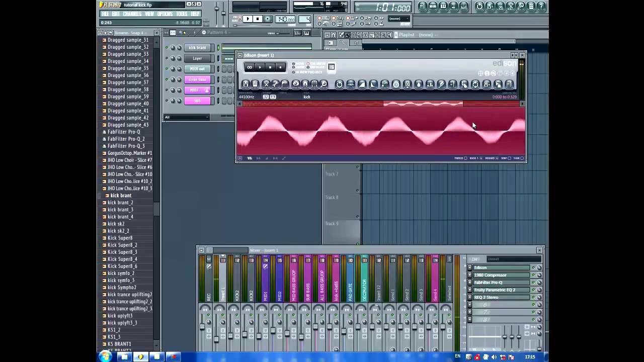
Task: Open the CHANNELS menu
Action: [132, 14]
